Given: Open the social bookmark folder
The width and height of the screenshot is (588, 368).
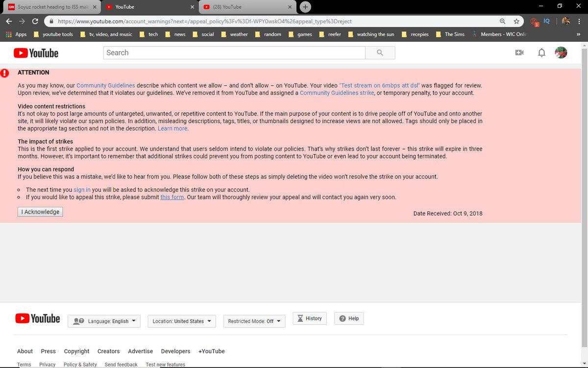Looking at the screenshot, I should (202, 34).
